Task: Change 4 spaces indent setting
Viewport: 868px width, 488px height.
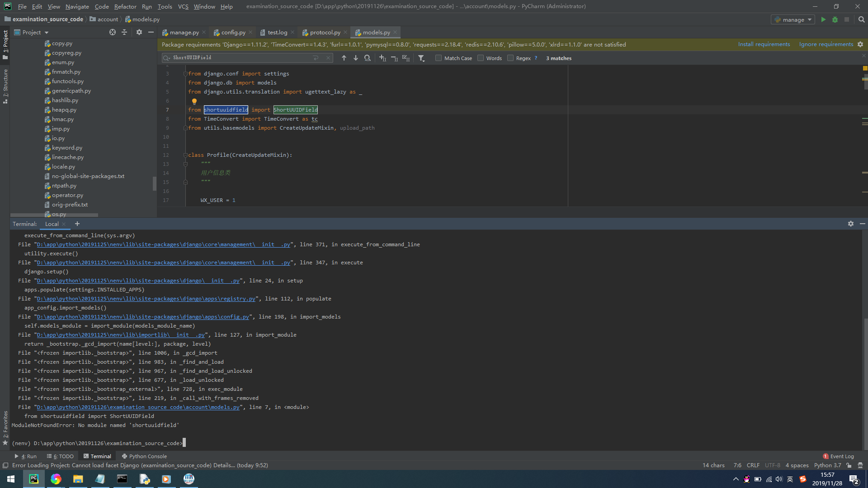Action: coord(797,465)
